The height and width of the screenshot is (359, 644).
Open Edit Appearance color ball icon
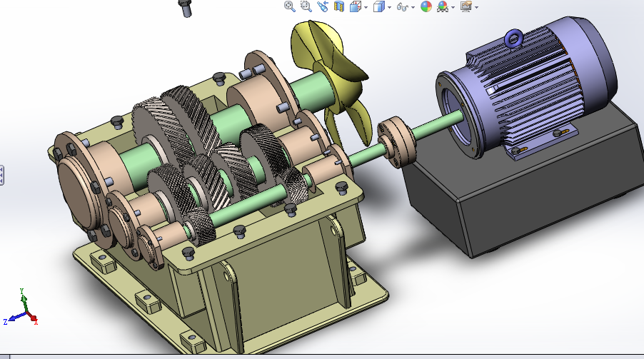point(426,6)
